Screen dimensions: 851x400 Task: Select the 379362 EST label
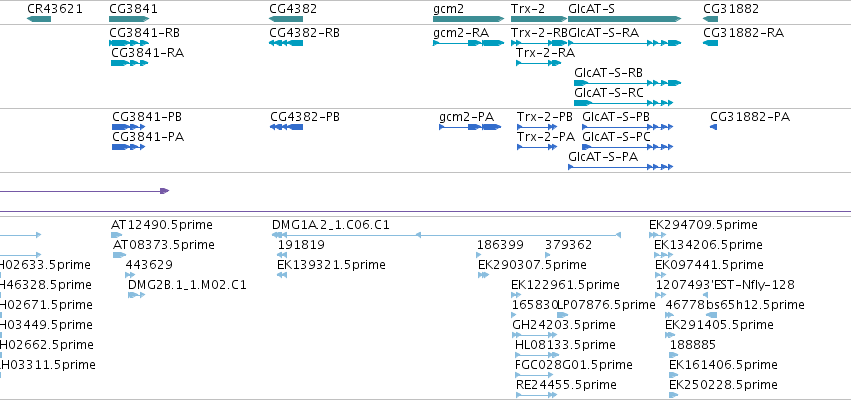click(x=569, y=245)
